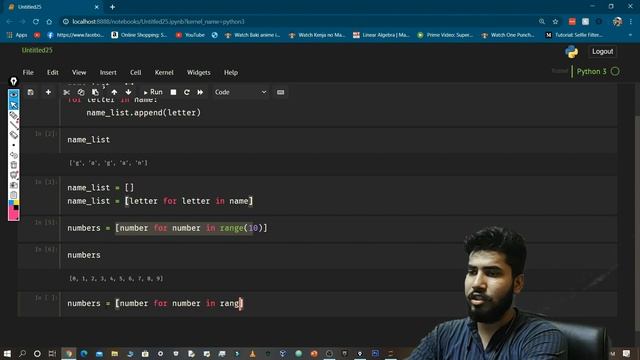
Task: Bookmark this page with star icon
Action: click(555, 22)
